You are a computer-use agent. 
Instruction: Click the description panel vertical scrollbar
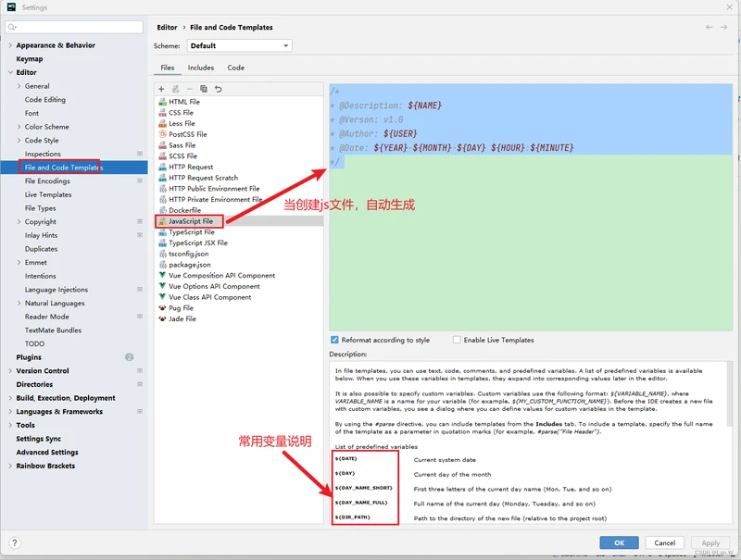(x=729, y=393)
